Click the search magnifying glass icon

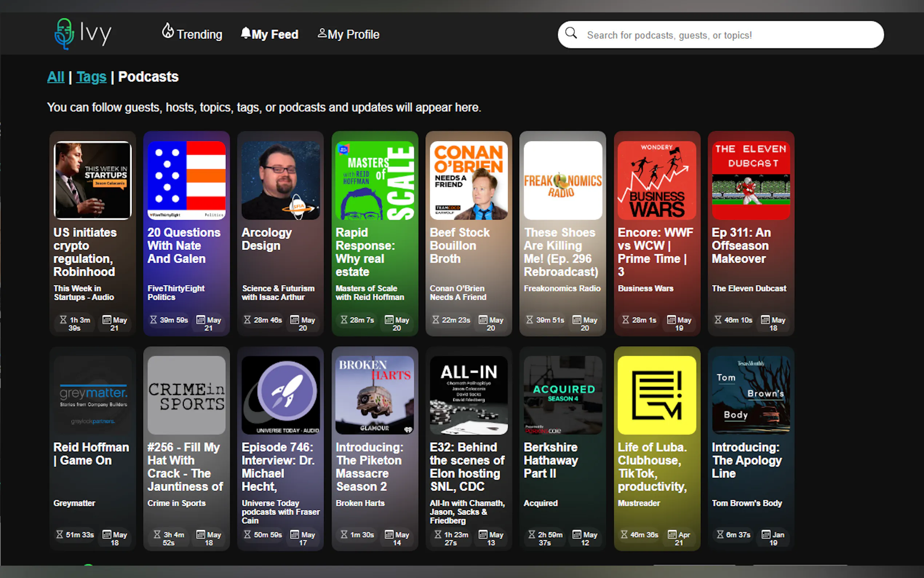coord(571,33)
